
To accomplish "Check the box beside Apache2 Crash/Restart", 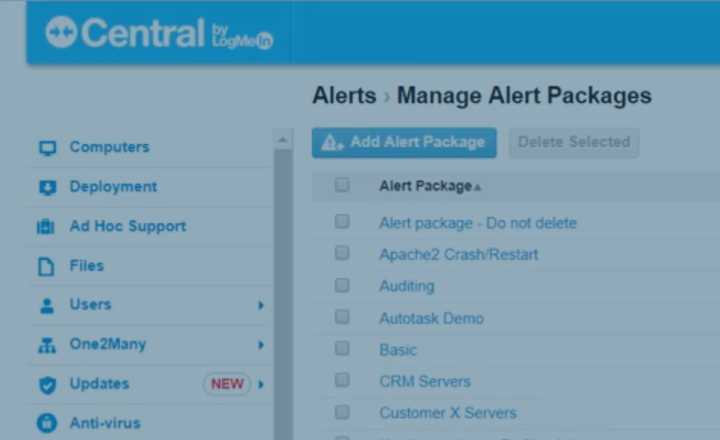I will click(342, 253).
